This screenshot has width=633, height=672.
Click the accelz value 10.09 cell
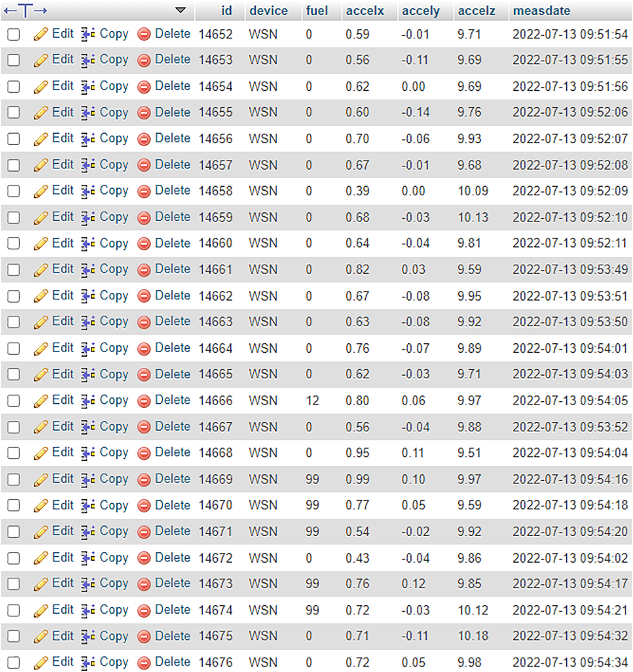472,191
